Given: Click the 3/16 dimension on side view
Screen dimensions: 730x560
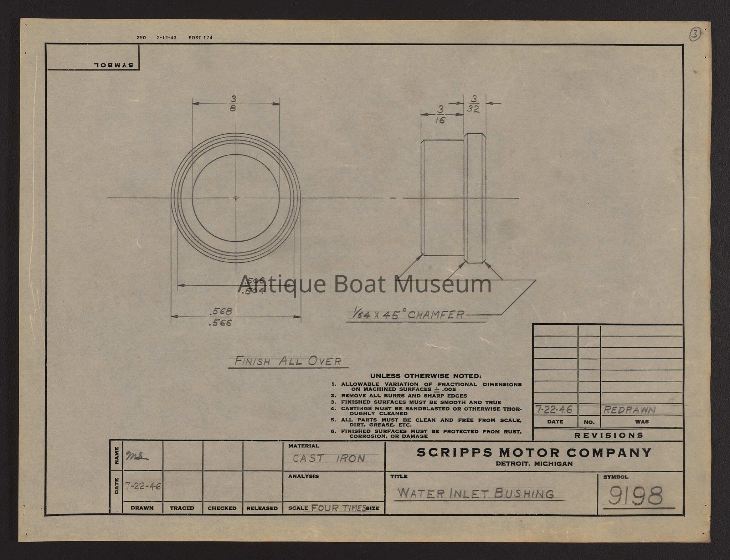Looking at the screenshot, I should coord(441,114).
